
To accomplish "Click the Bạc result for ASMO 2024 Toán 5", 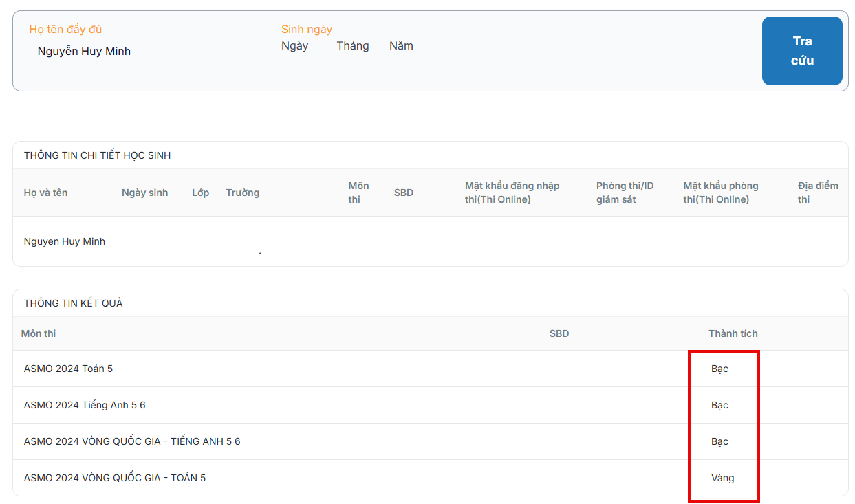I will pos(719,369).
